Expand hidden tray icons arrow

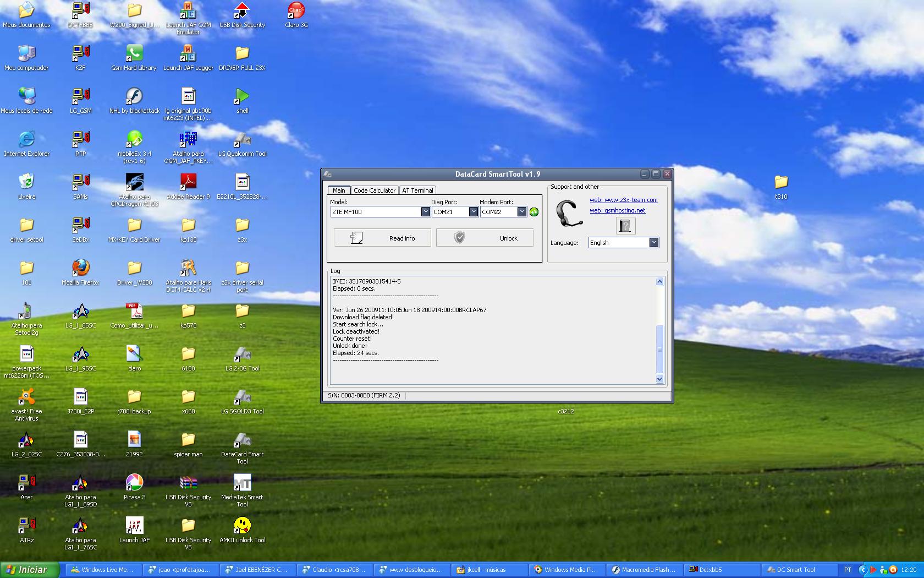coord(862,570)
